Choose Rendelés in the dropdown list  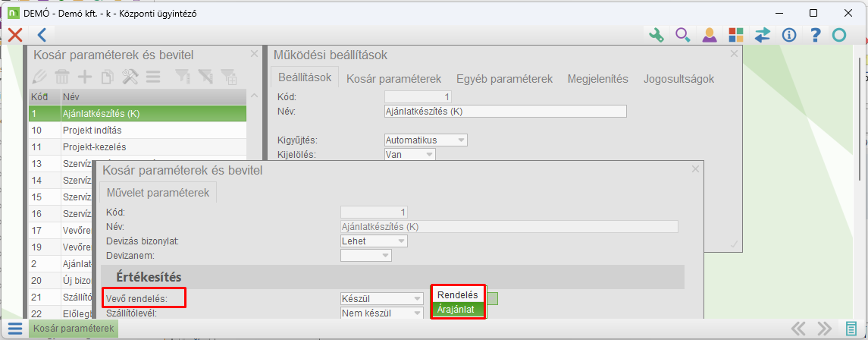tap(458, 295)
